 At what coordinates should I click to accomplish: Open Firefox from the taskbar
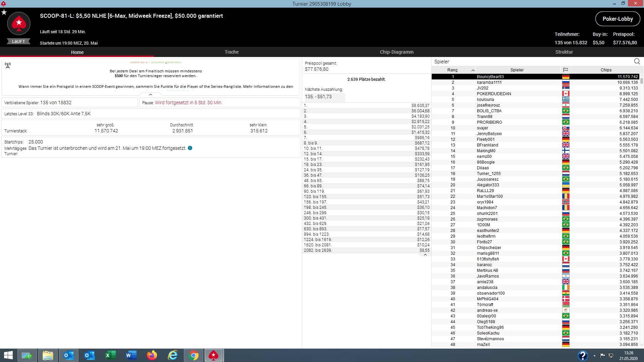pos(152,355)
